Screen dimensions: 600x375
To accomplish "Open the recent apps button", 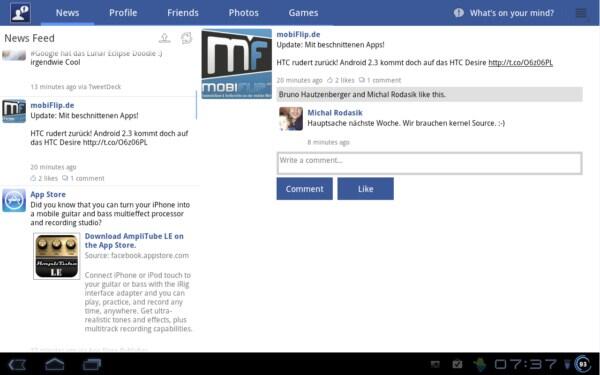I will 92,364.
